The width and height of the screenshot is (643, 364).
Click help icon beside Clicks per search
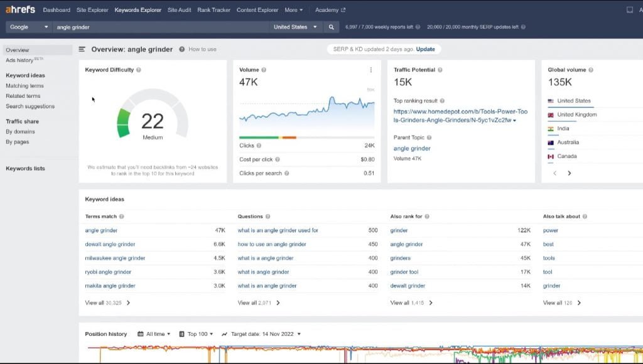pos(286,173)
